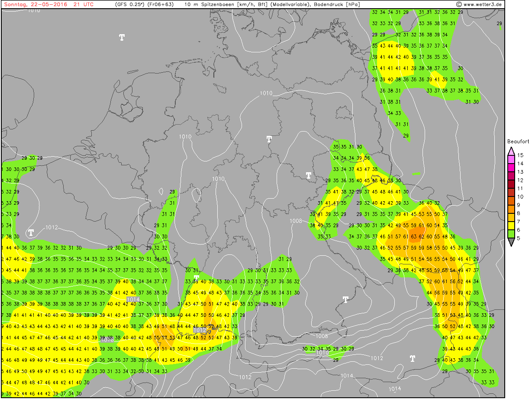Click the '10 m Spitzenboeen' title text
The image size is (532, 399).
(x=207, y=4)
